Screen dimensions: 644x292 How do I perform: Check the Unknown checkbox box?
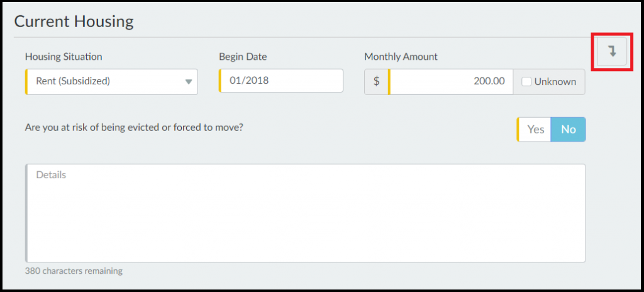click(x=526, y=82)
